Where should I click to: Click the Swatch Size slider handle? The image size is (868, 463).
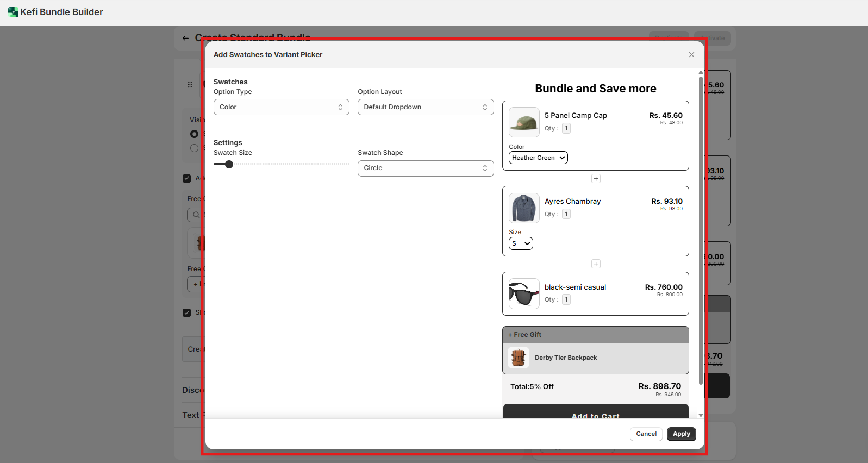(x=229, y=164)
